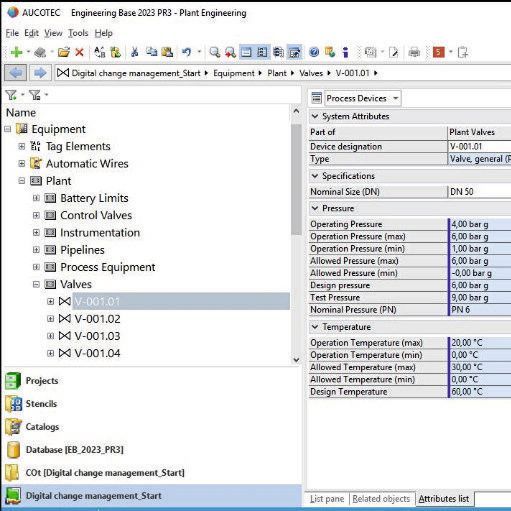Screen dimensions: 511x511
Task: Collapse the Equipment tree node
Action: click(x=7, y=129)
